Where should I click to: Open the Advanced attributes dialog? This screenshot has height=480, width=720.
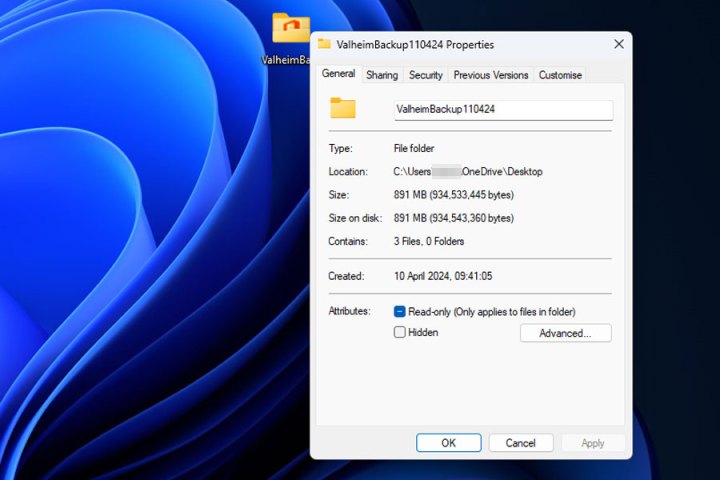[565, 333]
